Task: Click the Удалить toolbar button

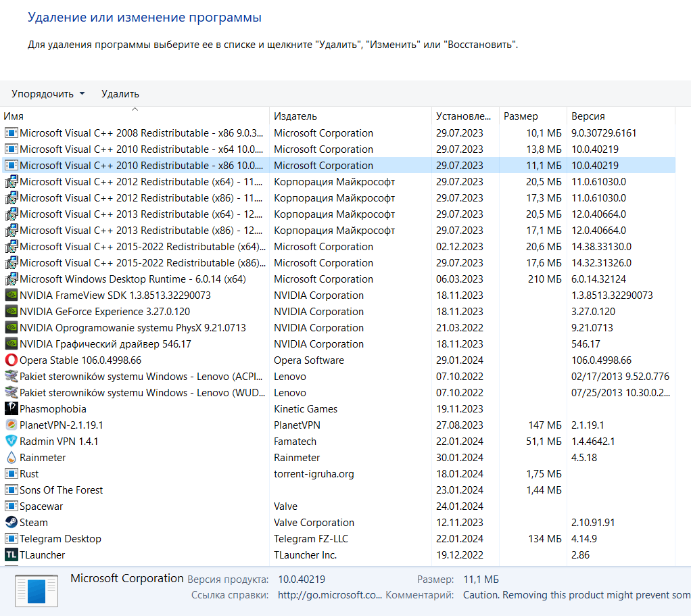Action: coord(120,94)
